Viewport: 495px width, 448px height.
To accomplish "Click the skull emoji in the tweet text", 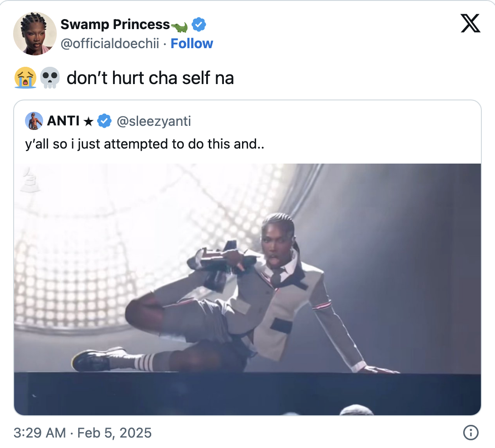I will pyautogui.click(x=49, y=77).
